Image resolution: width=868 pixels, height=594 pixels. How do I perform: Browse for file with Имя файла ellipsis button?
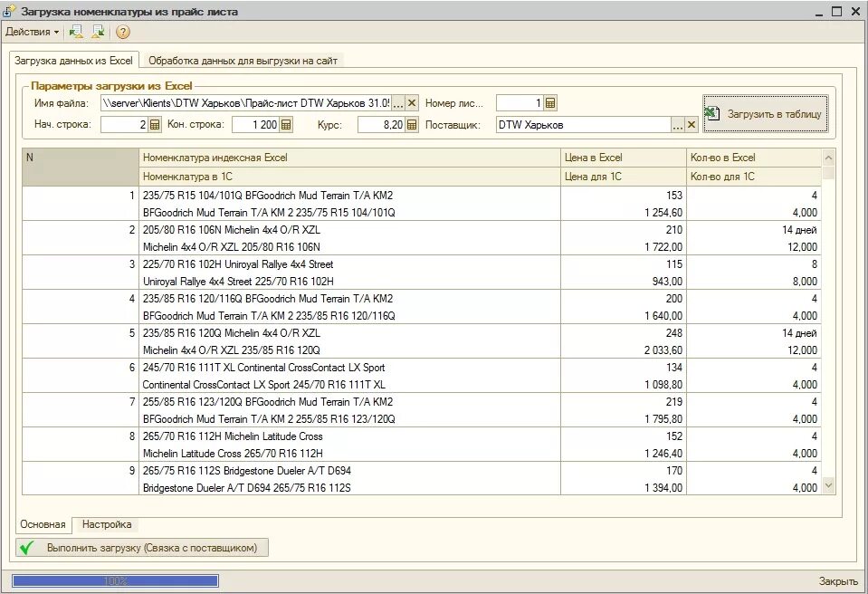point(398,103)
